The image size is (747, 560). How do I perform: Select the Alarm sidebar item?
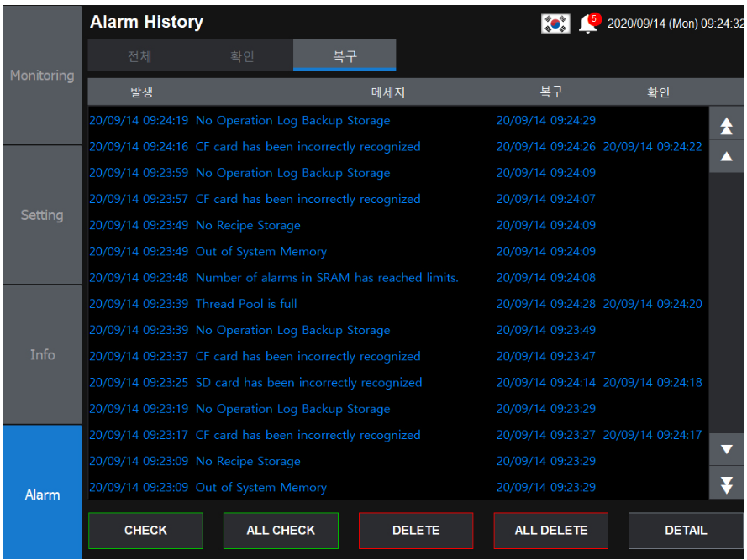pos(42,495)
